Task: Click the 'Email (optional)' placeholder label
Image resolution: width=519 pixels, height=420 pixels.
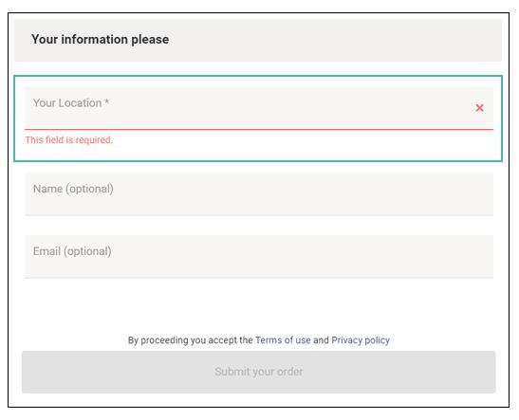Action: pyautogui.click(x=72, y=251)
